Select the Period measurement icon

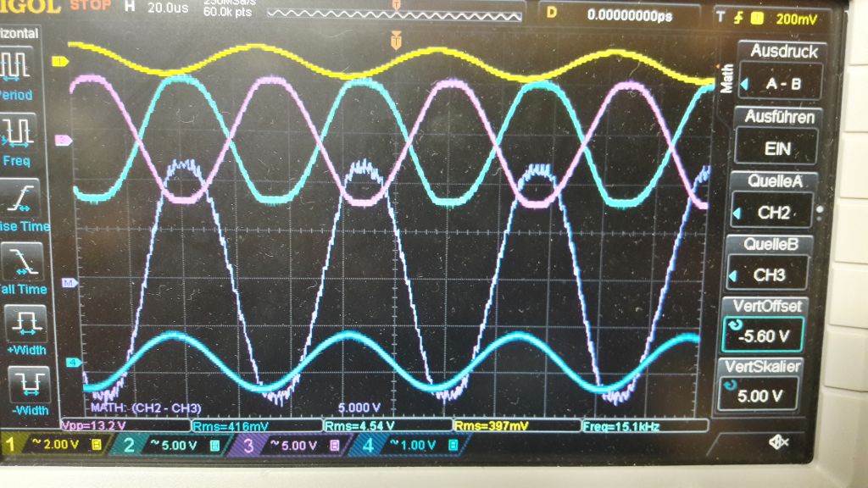click(15, 65)
